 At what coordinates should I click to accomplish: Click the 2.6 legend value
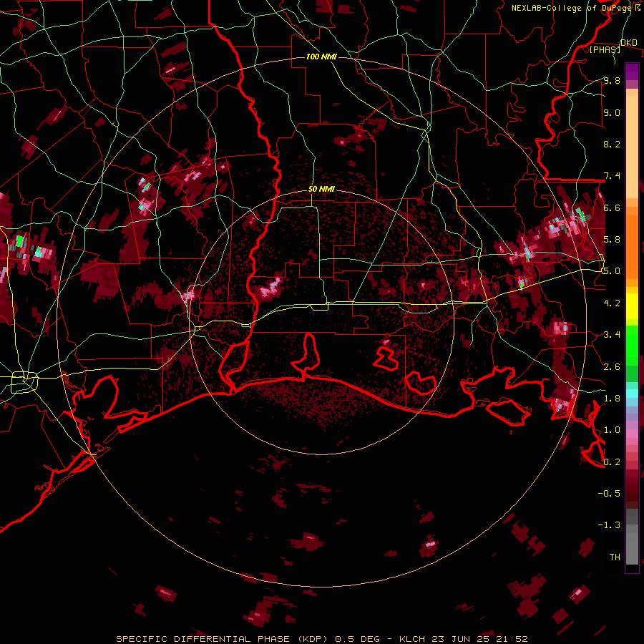612,367
